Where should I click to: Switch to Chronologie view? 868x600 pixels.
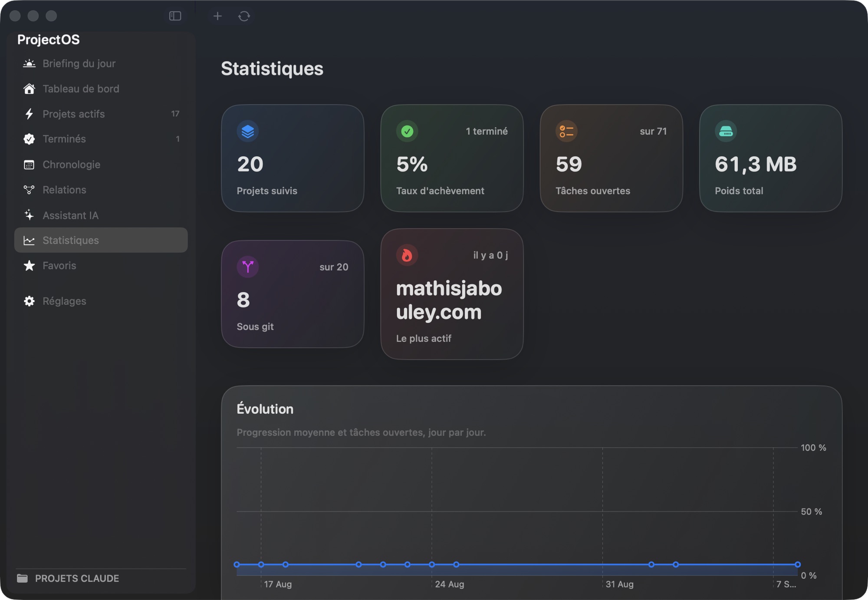click(101, 165)
